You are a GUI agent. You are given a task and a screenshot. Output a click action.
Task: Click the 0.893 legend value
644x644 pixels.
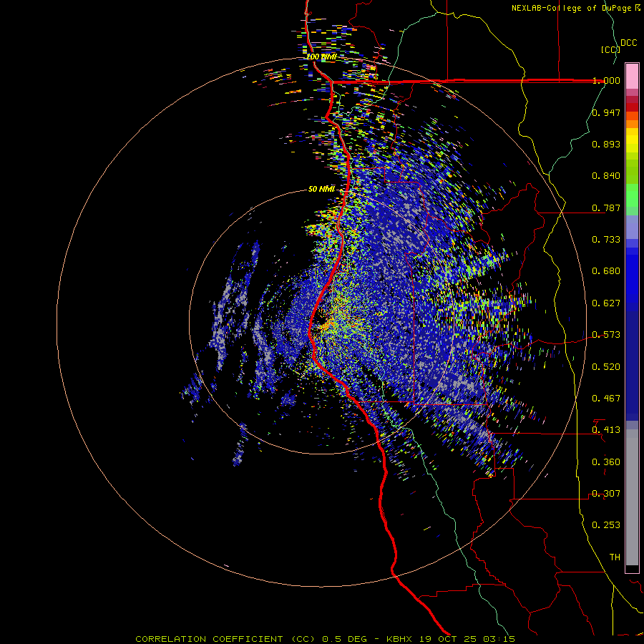(606, 144)
